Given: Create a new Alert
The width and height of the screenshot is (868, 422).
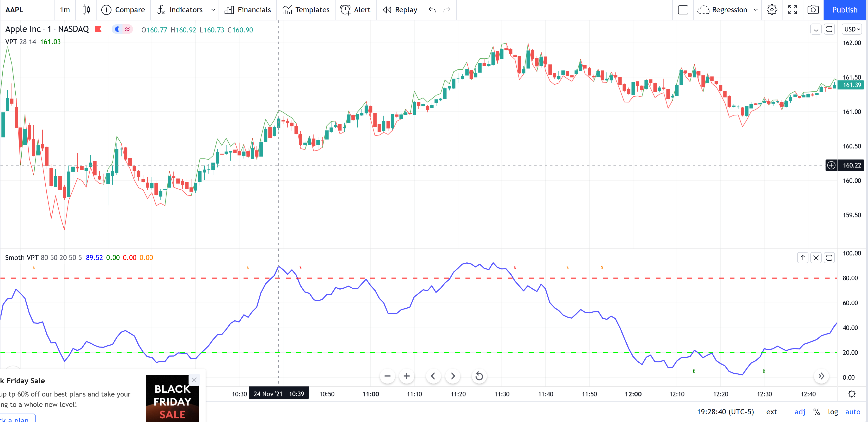Looking at the screenshot, I should tap(355, 10).
